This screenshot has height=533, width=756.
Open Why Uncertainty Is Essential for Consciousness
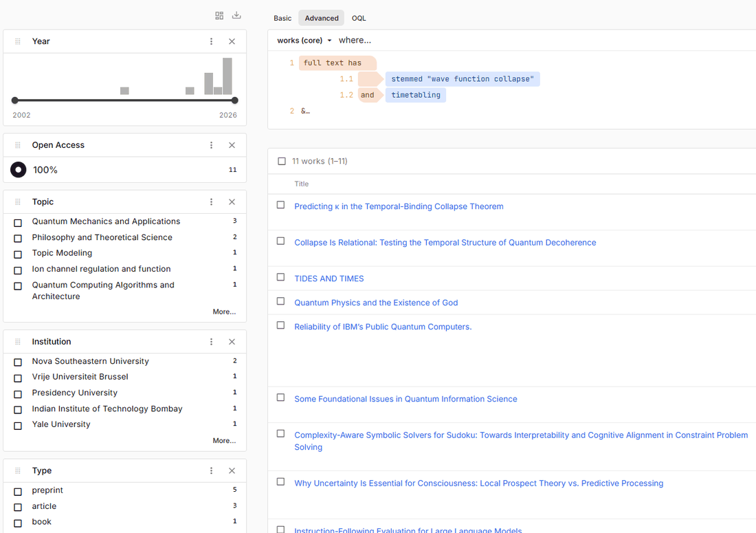[x=479, y=483]
